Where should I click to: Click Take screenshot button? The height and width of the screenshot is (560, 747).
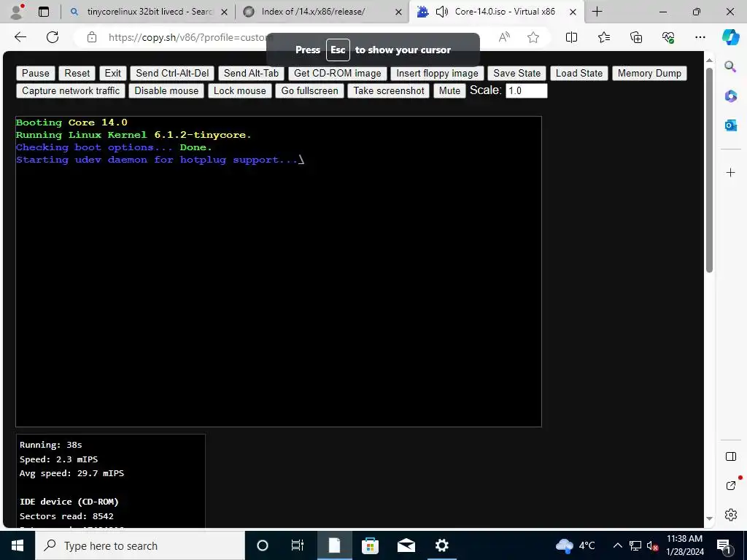(x=389, y=91)
